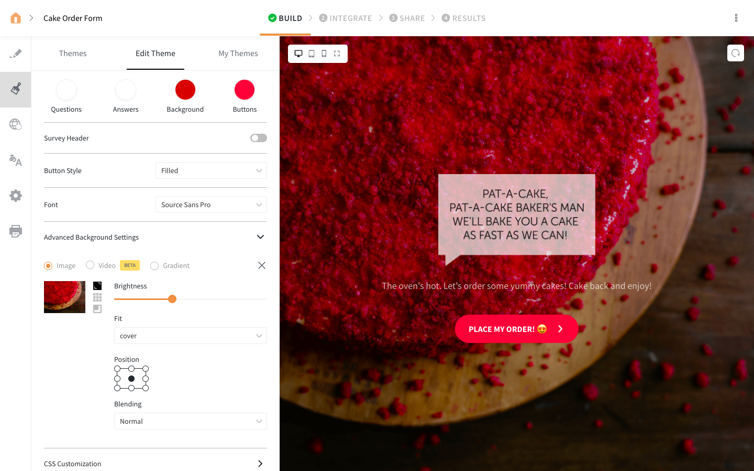Select the Video background option
Viewport: 754px width, 471px height.
click(x=101, y=265)
